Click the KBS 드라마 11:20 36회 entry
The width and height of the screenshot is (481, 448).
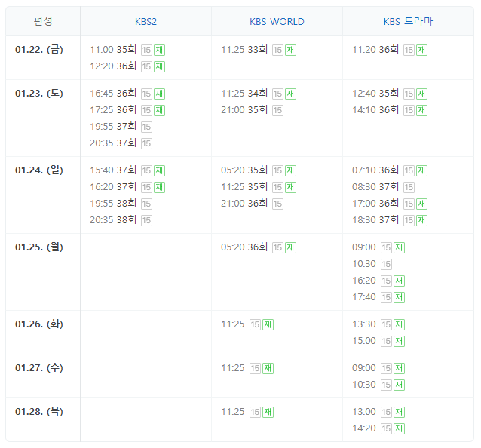pyautogui.click(x=375, y=50)
